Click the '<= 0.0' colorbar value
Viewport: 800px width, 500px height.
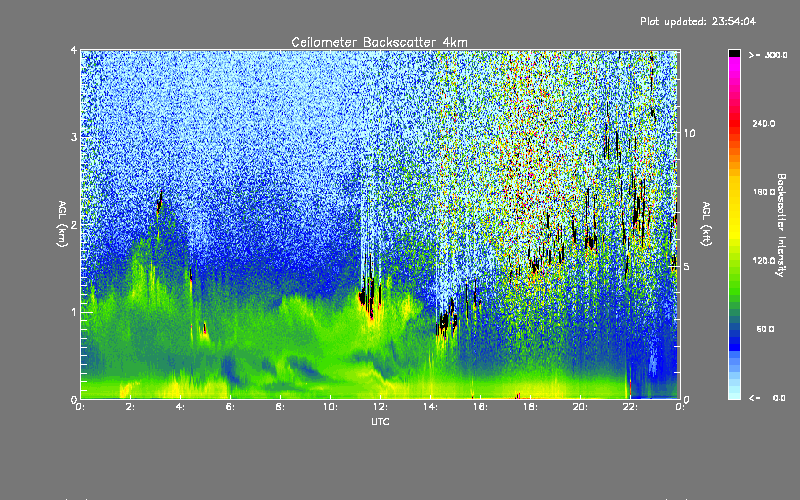[x=767, y=398]
